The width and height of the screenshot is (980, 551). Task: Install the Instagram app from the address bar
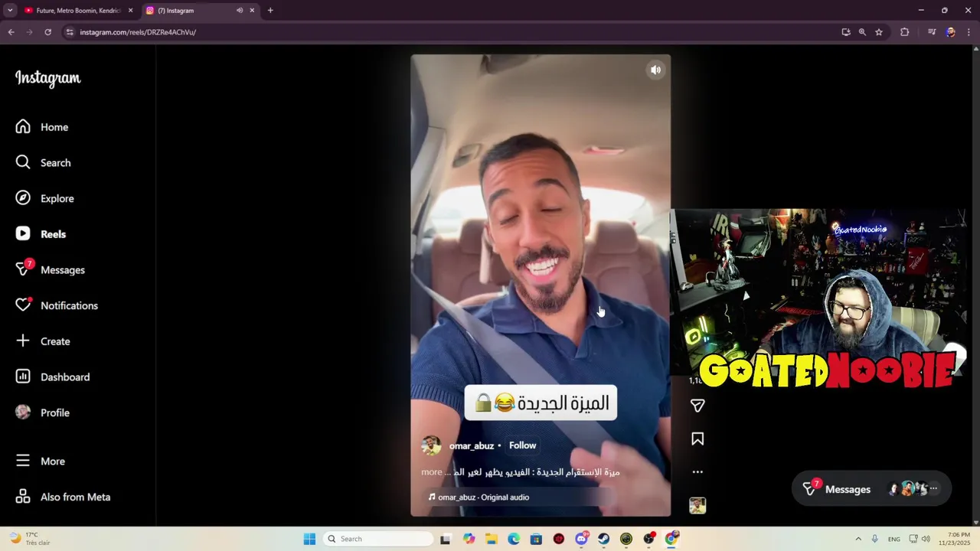(x=846, y=32)
